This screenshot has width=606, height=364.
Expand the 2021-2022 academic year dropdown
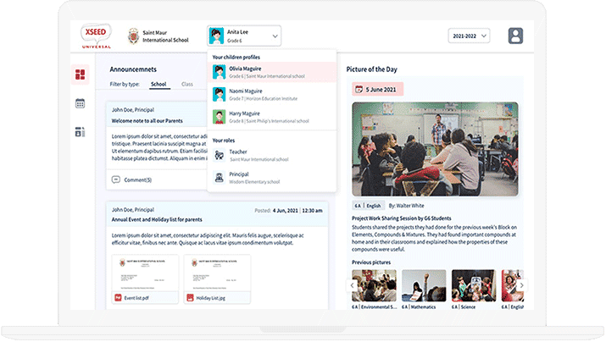[x=470, y=36]
